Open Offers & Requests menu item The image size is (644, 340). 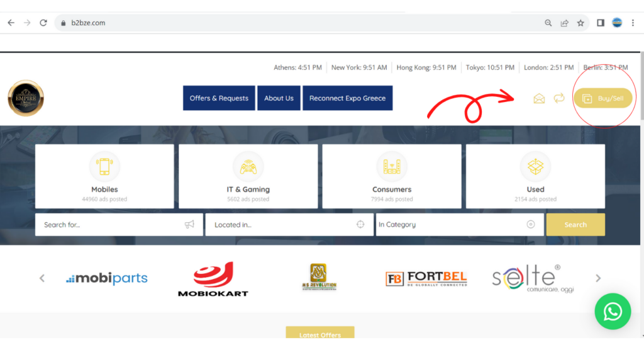coord(219,98)
